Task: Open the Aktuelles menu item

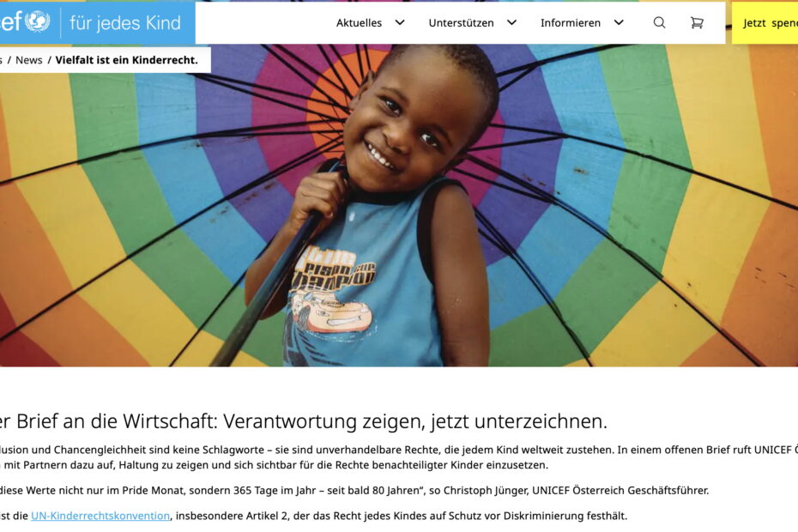Action: [359, 23]
